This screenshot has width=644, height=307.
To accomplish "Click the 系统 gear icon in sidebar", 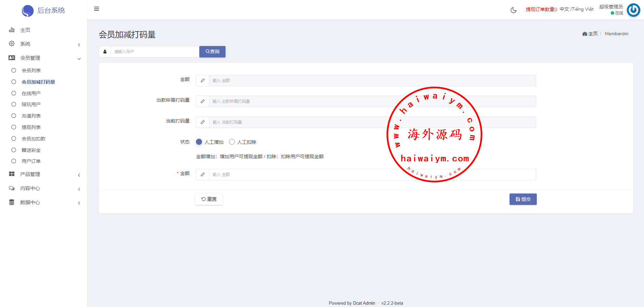I will (12, 44).
